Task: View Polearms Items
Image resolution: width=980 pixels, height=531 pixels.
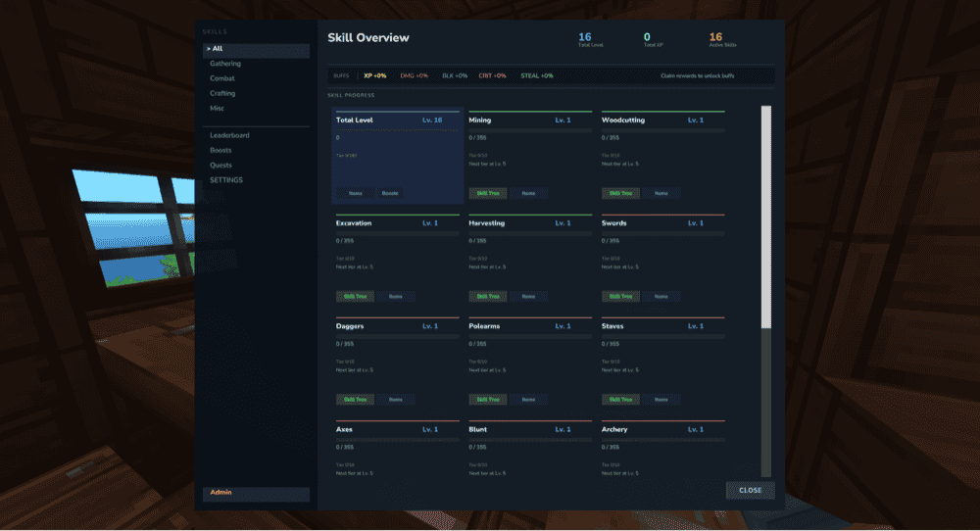Action: 528,400
